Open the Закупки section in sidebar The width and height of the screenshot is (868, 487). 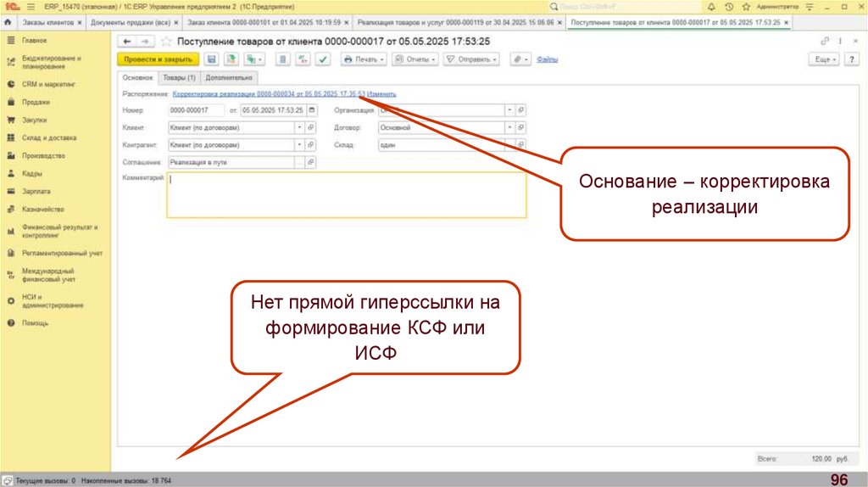[34, 120]
